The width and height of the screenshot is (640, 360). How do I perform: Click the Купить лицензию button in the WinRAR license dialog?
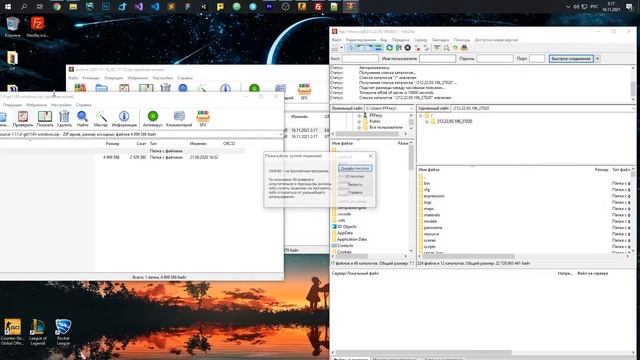(355, 168)
